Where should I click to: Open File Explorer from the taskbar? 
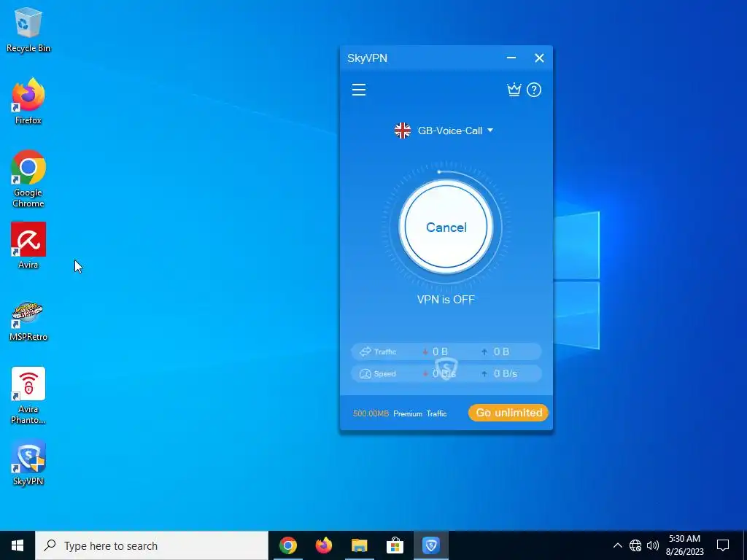[x=359, y=545]
